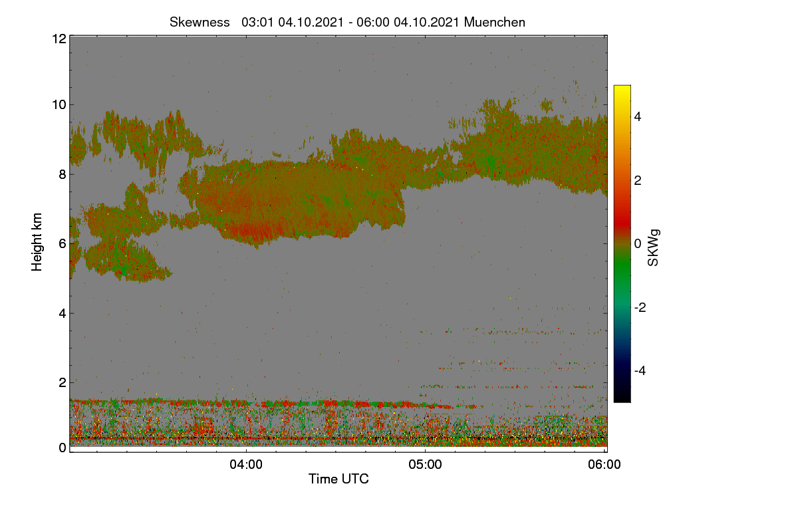Viewport: 798px width, 532px height.
Task: Click the height tick label 4
Action: [62, 313]
